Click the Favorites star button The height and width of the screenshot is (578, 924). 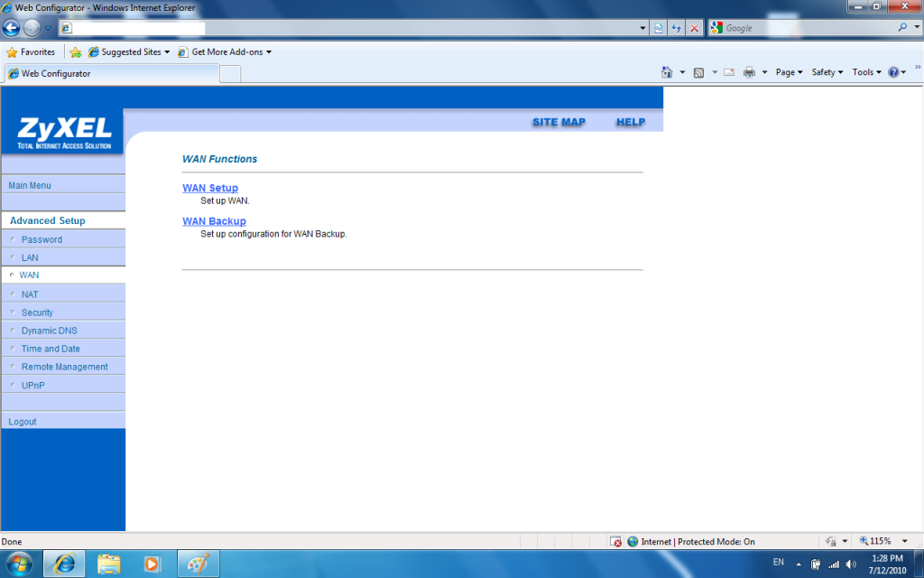click(31, 52)
